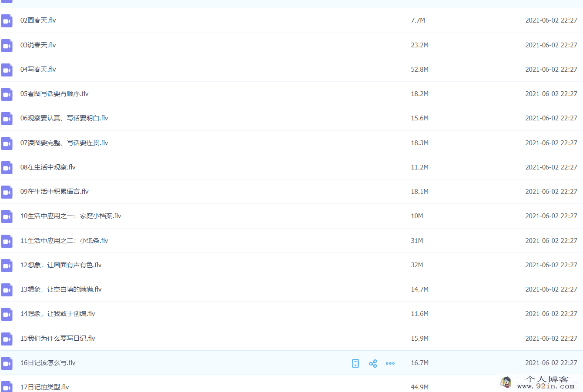The width and height of the screenshot is (583, 392).
Task: Click the 14.7M file size value
Action: [x=420, y=289]
